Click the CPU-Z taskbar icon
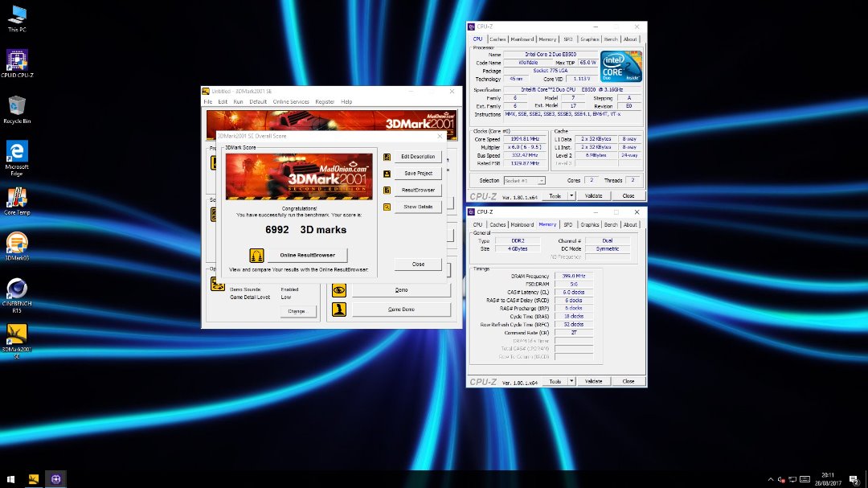Screen dimensions: 868x488 pyautogui.click(x=56, y=479)
